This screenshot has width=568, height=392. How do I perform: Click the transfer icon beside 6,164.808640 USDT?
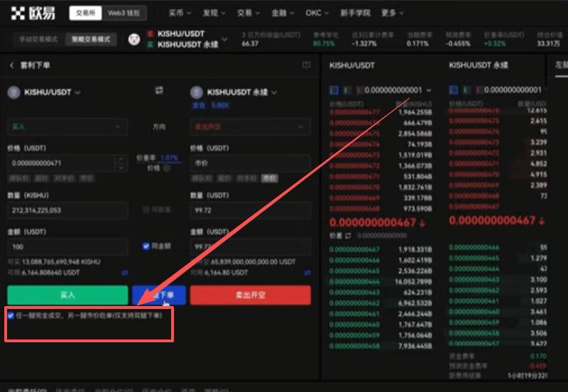[125, 273]
